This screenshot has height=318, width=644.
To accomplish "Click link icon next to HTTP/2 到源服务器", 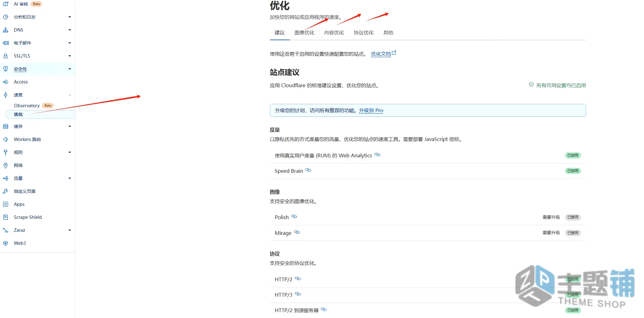I will tap(324, 310).
